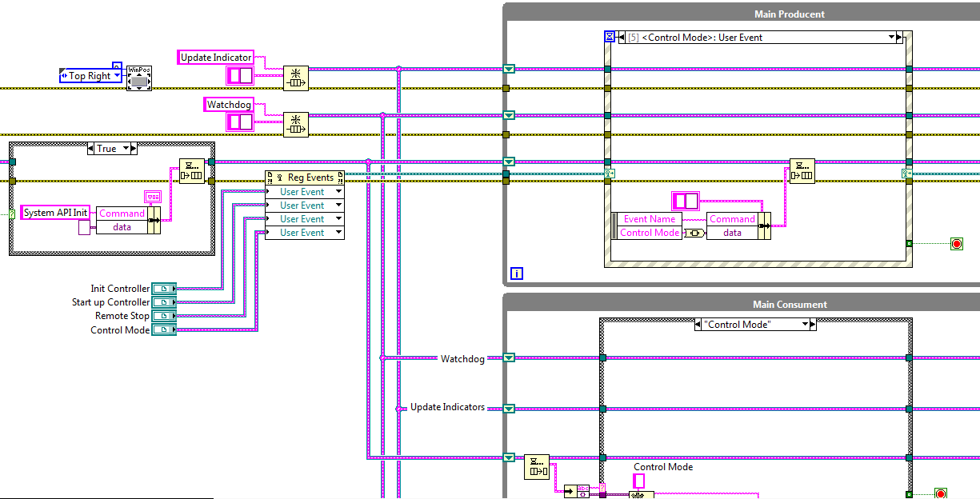The width and height of the screenshot is (980, 499).
Task: Click the System API Init string constant
Action: [x=55, y=213]
